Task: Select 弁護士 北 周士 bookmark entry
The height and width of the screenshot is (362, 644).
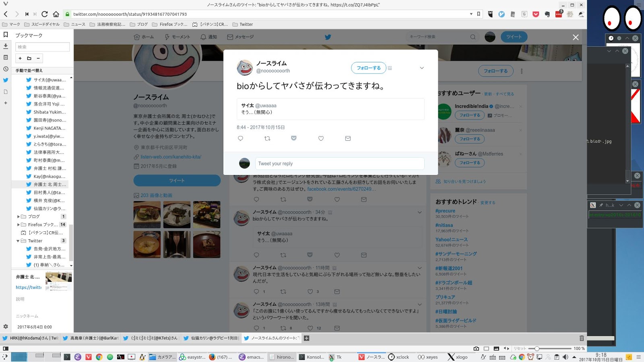Action: point(39,184)
